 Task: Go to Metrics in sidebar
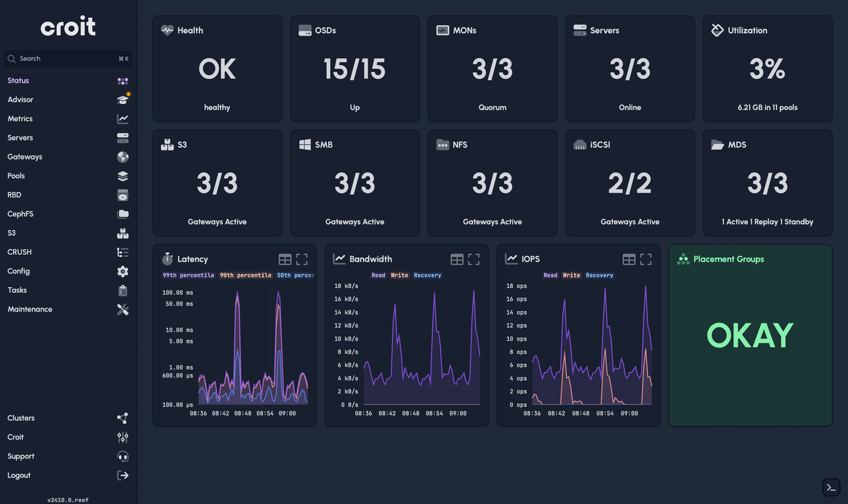point(68,119)
